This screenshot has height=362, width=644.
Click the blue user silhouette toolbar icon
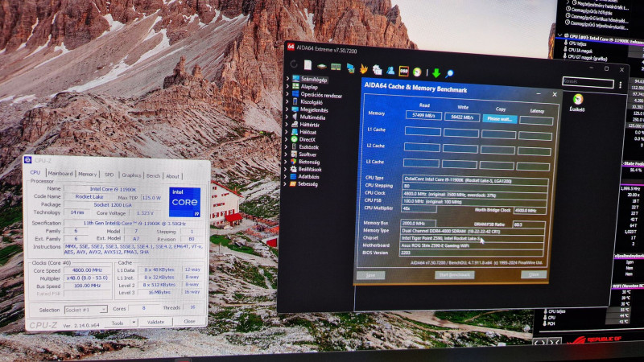click(390, 71)
